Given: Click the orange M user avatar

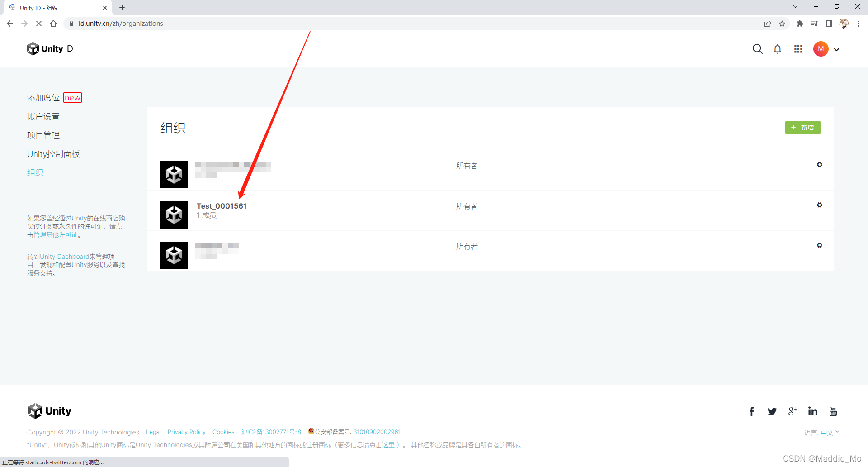Looking at the screenshot, I should [x=821, y=49].
